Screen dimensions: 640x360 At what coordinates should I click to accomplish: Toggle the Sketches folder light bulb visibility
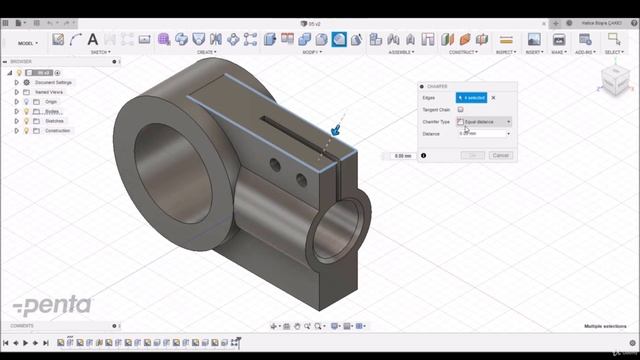pos(27,121)
